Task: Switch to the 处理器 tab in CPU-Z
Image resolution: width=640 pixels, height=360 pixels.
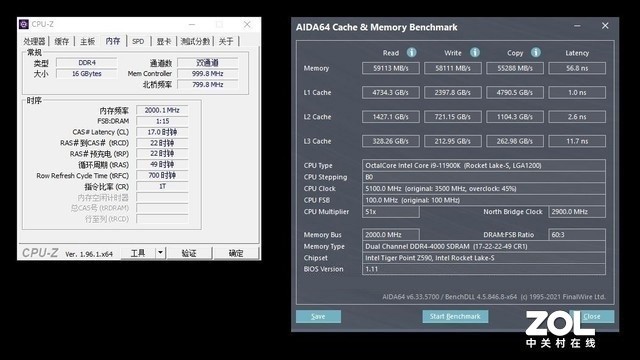Action: tap(34, 41)
